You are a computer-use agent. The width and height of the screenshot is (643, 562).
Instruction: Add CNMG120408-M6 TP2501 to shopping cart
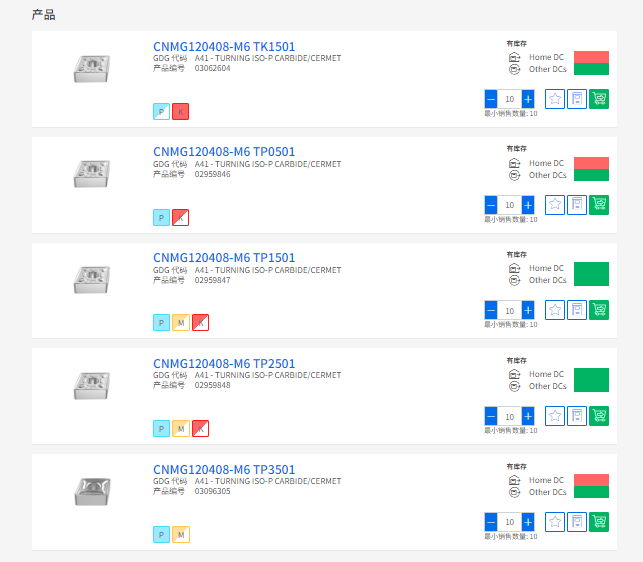pyautogui.click(x=599, y=416)
